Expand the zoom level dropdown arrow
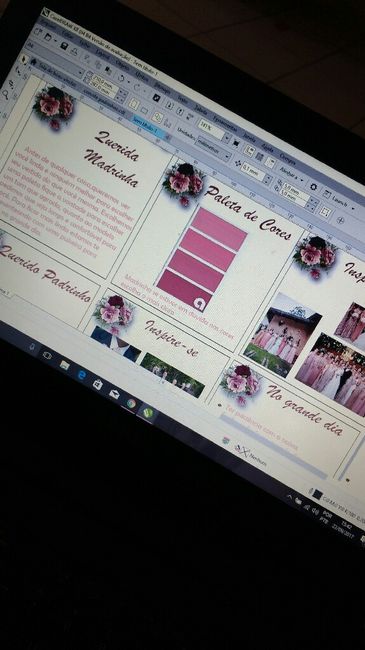The height and width of the screenshot is (650, 365). coord(227,137)
